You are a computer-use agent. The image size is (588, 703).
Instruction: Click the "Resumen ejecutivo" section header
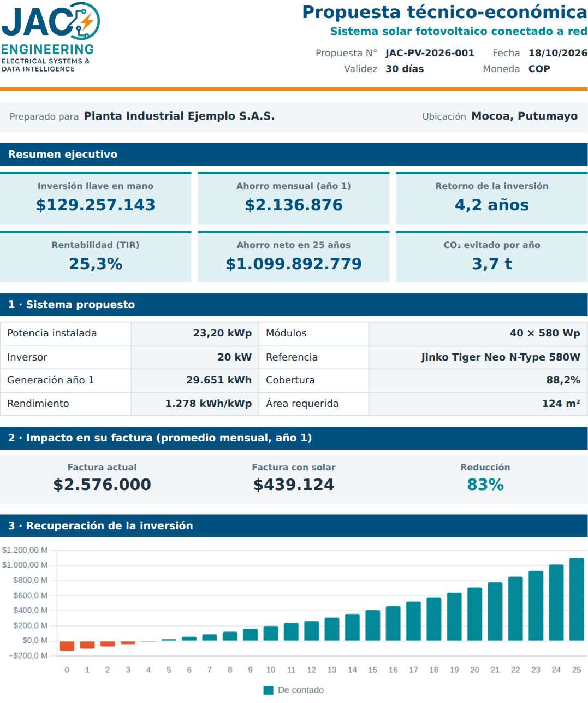coord(294,155)
